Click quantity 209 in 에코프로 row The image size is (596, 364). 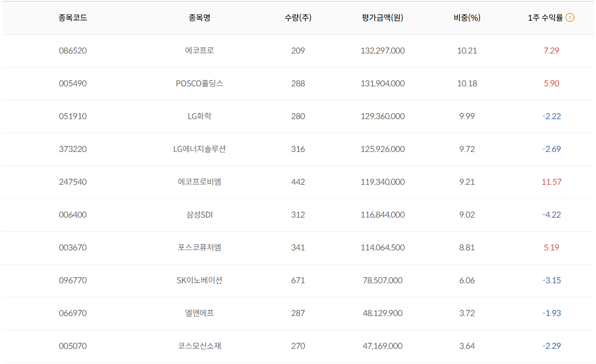[x=298, y=50]
